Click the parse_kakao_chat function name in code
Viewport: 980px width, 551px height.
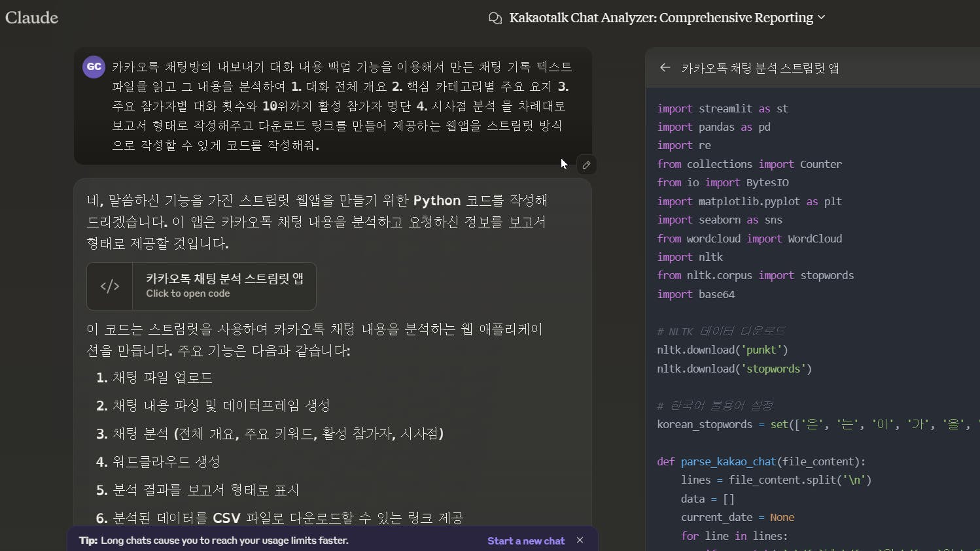(x=726, y=461)
